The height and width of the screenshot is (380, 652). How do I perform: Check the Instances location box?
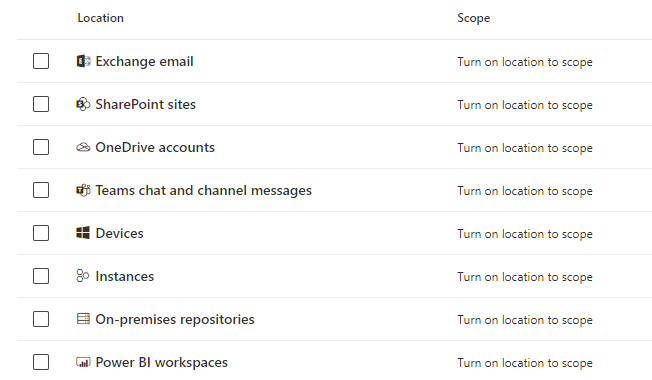(41, 276)
